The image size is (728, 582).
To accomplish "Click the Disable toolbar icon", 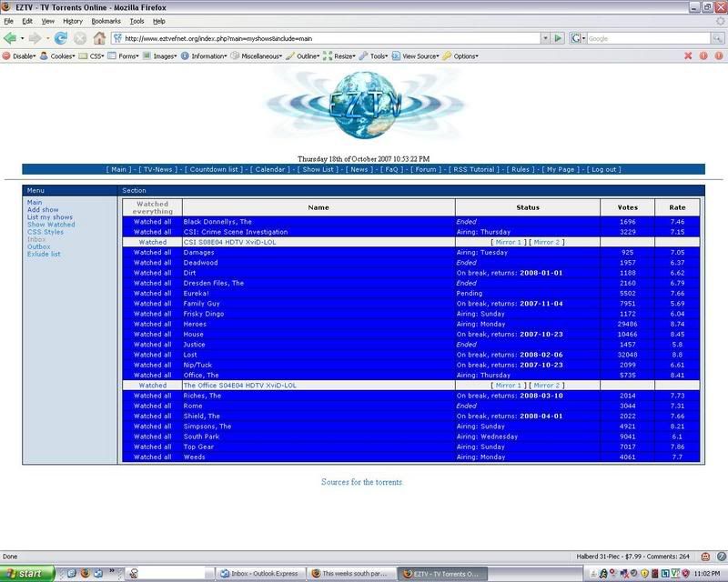I will pyautogui.click(x=6, y=56).
